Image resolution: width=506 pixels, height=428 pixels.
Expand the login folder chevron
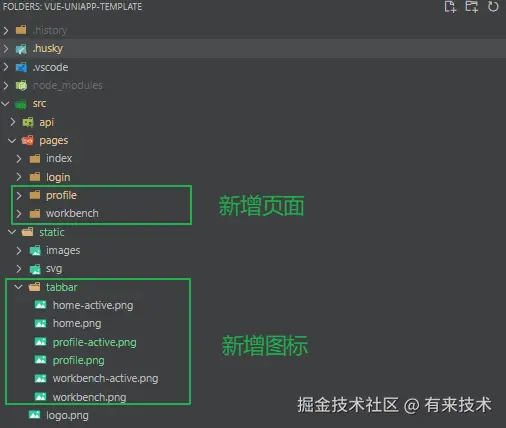click(19, 177)
